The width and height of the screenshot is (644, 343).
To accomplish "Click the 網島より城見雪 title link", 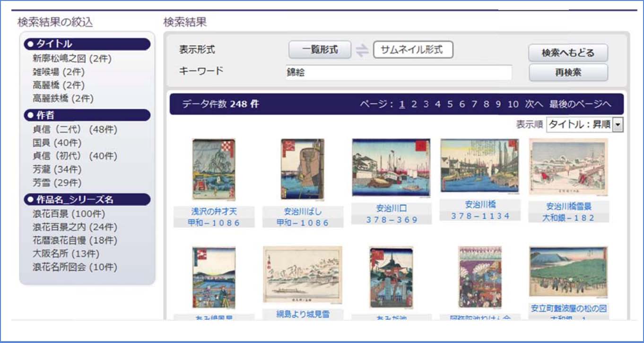I will coord(303,314).
